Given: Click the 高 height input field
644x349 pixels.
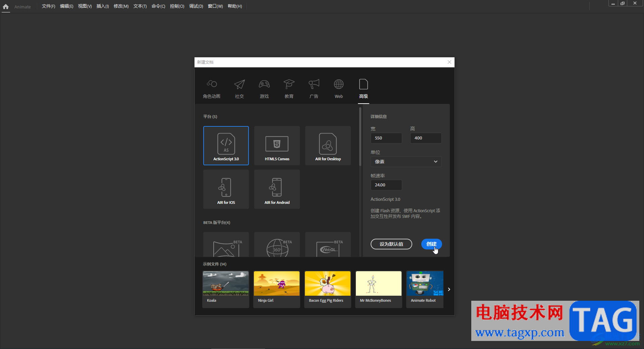Looking at the screenshot, I should [x=426, y=138].
